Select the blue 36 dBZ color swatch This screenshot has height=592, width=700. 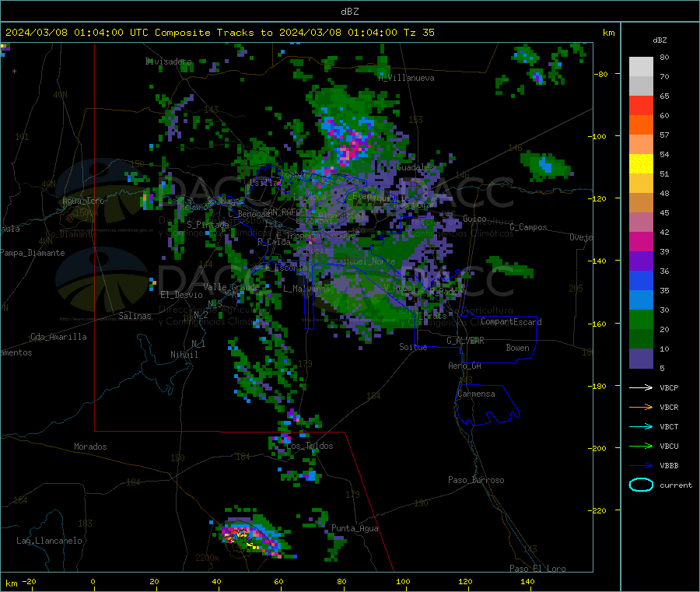click(641, 280)
